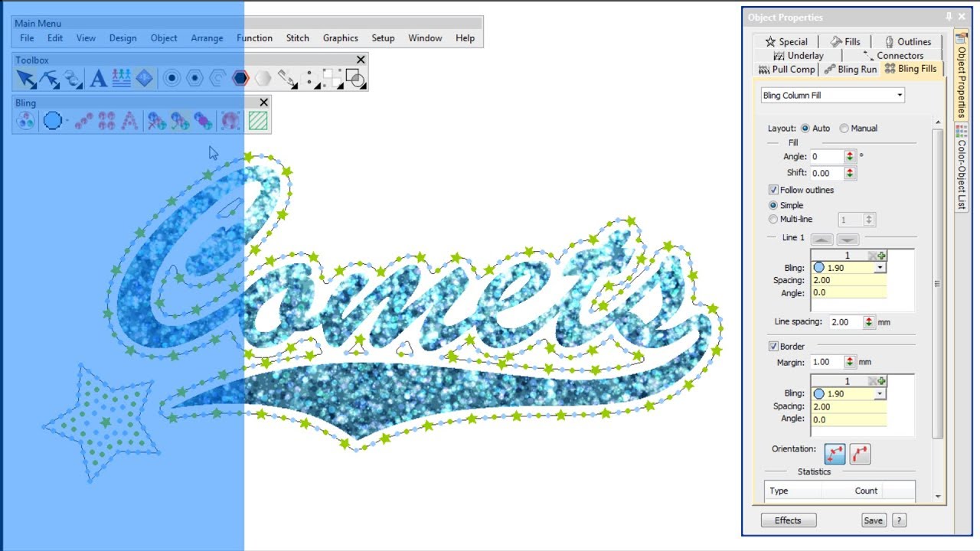Add a border bling column with plus
The width and height of the screenshot is (980, 551).
coord(881,381)
